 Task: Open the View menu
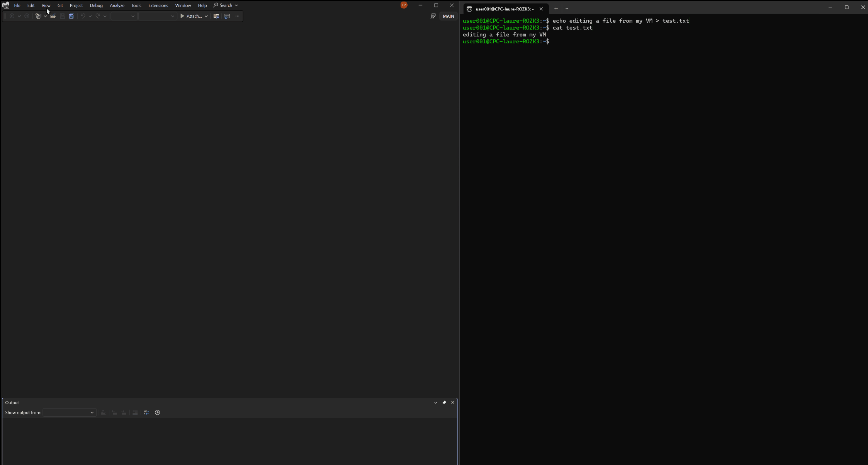click(x=46, y=5)
